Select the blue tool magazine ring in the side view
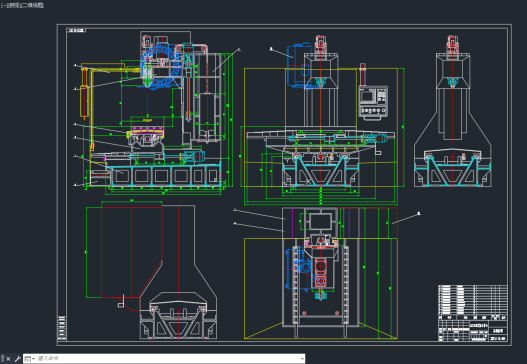 click(160, 67)
